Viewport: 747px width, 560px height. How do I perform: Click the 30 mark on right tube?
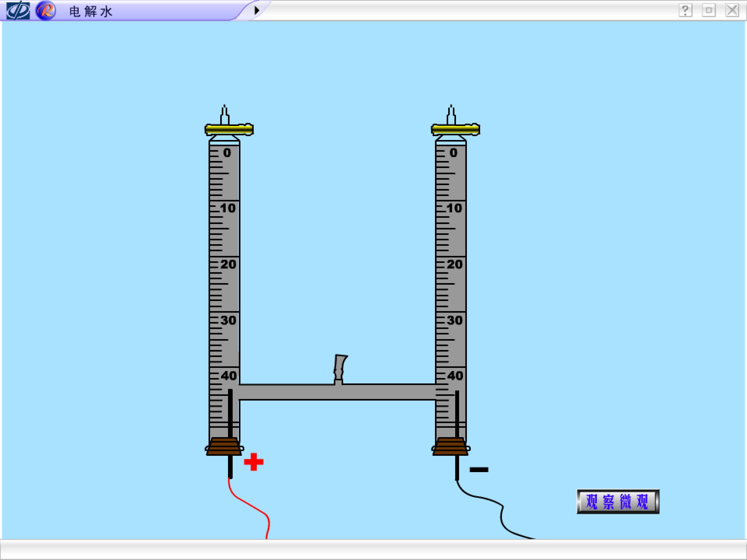[454, 320]
